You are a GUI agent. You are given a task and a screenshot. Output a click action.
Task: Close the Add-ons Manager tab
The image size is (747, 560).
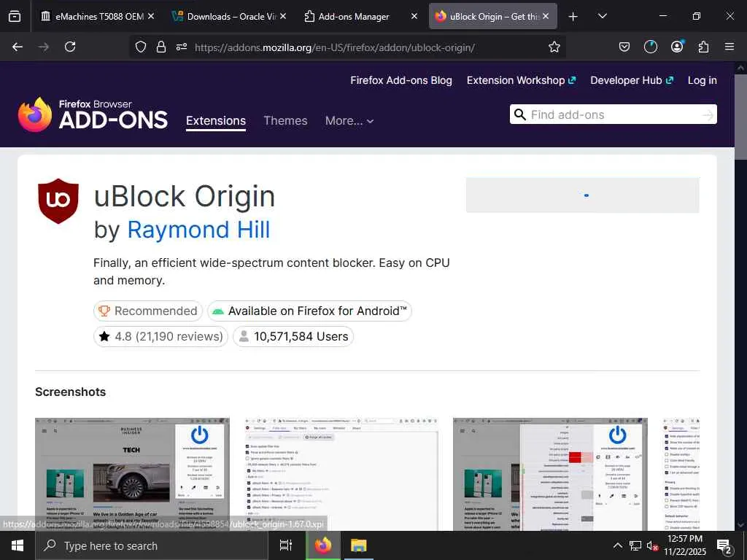coord(414,16)
